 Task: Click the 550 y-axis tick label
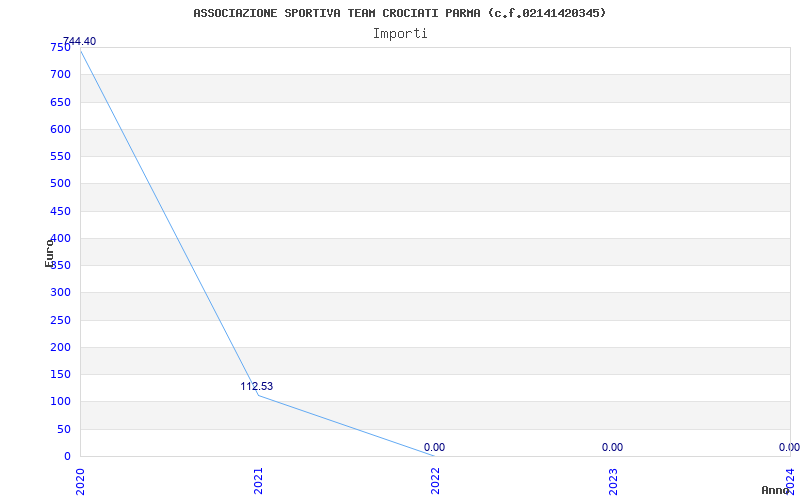(60, 157)
